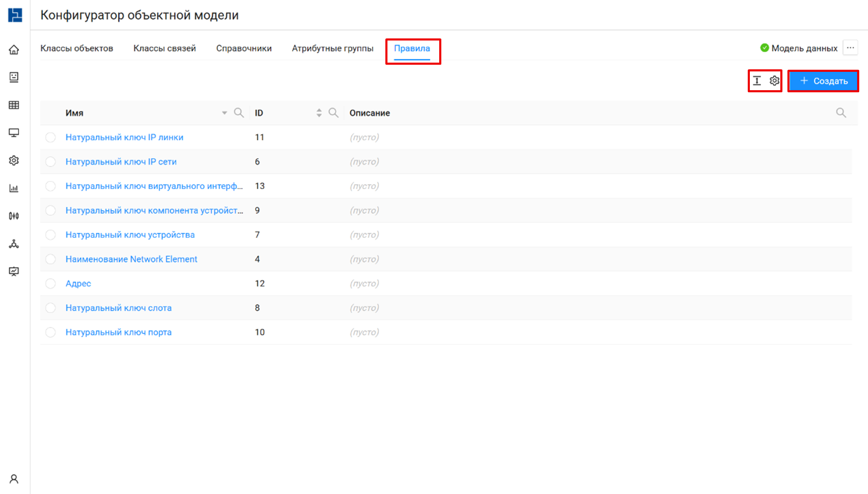
Task: Click the table settings gear near Создать
Action: (774, 81)
